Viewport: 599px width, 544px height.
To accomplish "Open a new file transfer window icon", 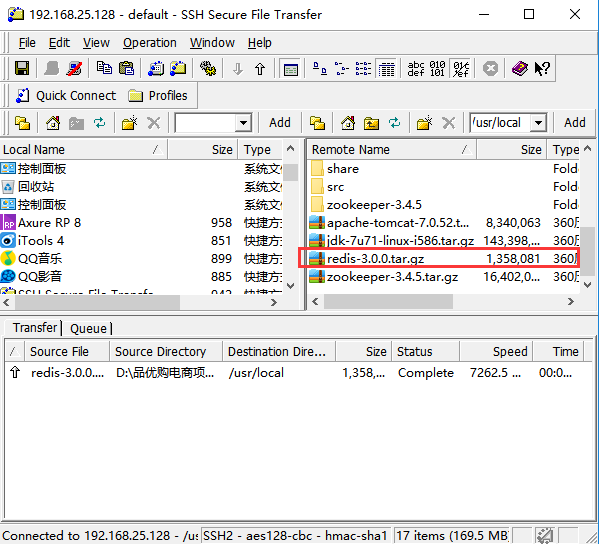I will [178, 69].
